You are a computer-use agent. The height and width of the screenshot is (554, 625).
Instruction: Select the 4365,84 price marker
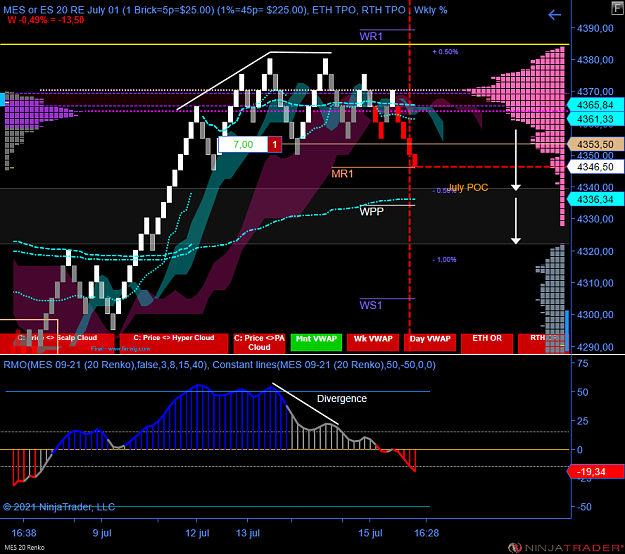pyautogui.click(x=595, y=105)
